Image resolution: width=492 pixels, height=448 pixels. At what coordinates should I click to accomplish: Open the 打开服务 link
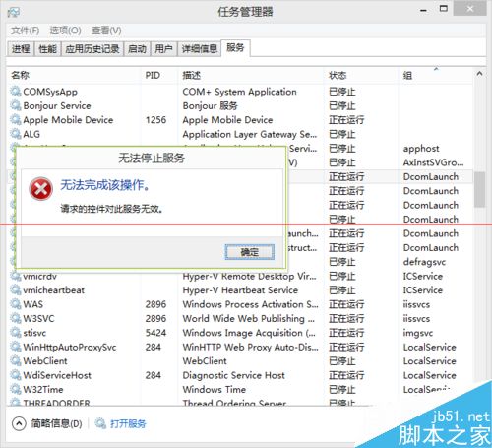point(128,423)
